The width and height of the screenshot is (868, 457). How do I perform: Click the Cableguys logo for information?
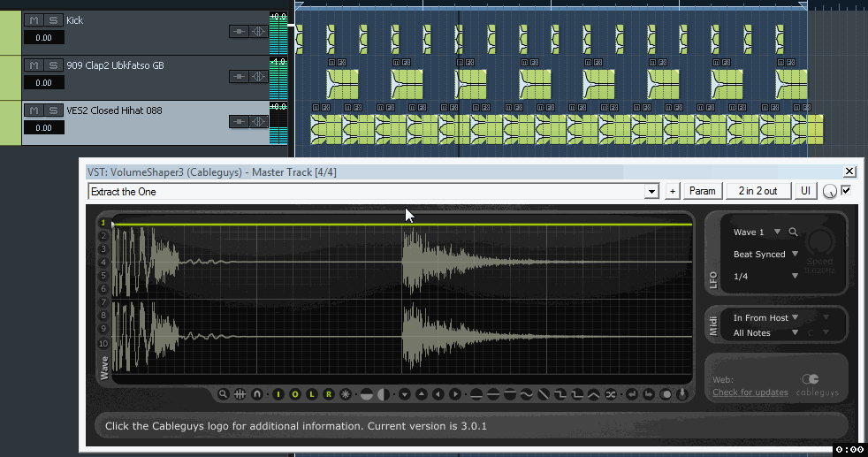click(817, 385)
